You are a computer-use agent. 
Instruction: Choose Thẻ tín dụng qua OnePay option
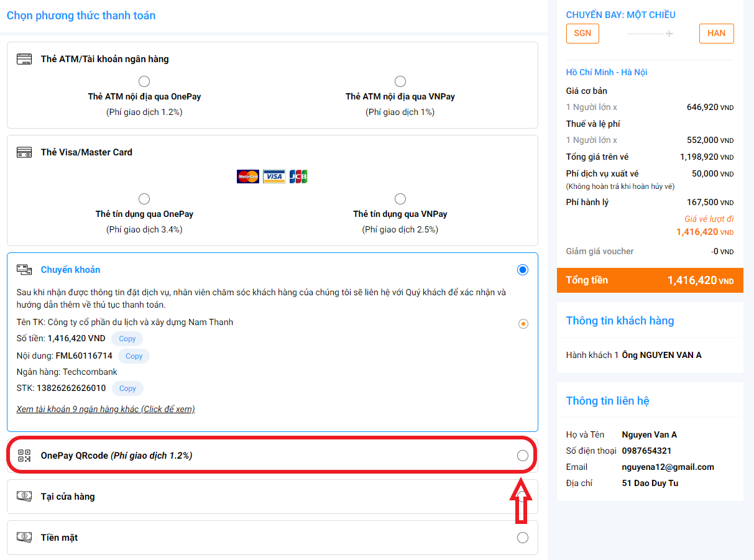pyautogui.click(x=144, y=199)
